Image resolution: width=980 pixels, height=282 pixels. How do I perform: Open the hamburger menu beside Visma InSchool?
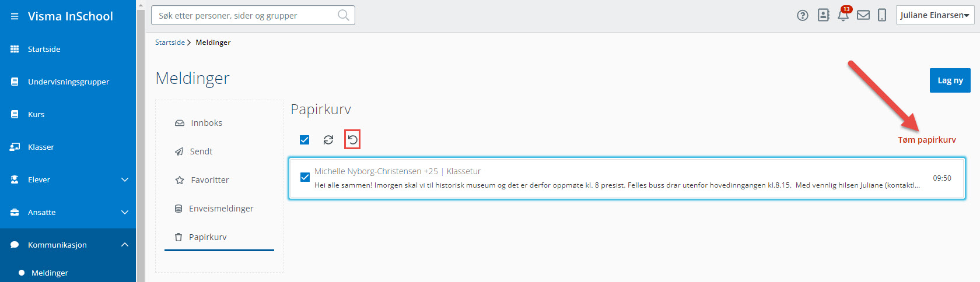tap(15, 16)
